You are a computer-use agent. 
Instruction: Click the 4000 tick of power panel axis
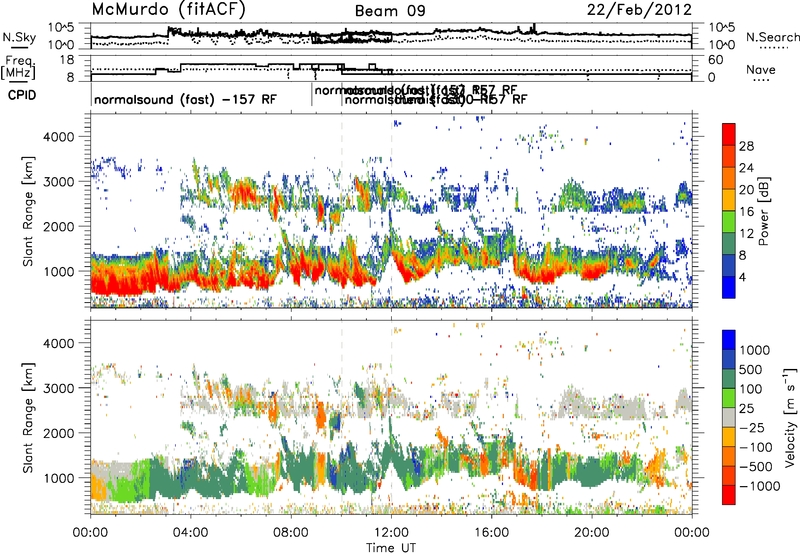(59, 137)
